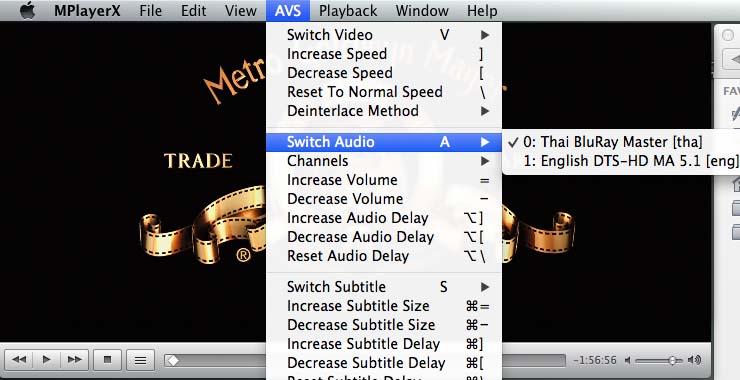
Task: Choose Decrease Speed from AVS menu
Action: [384, 73]
